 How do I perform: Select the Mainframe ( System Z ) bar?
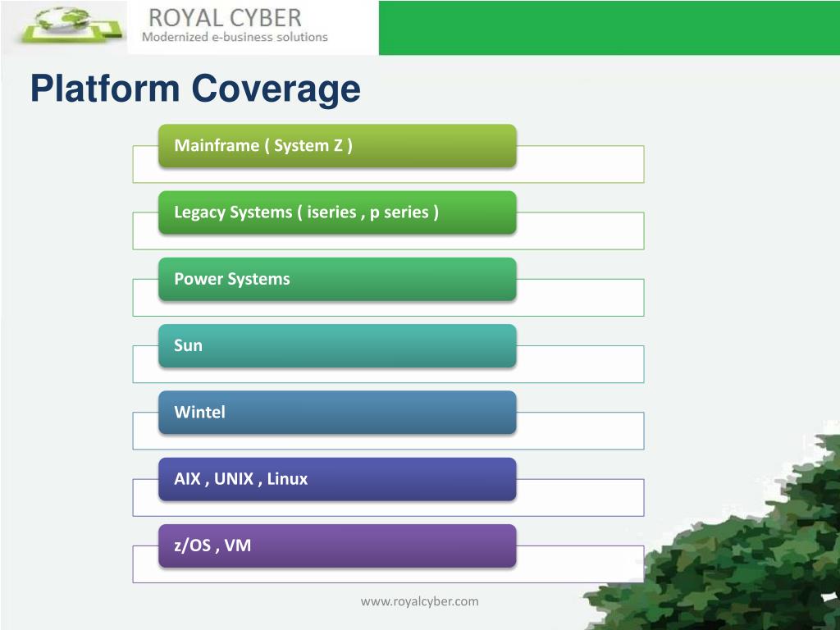point(337,146)
